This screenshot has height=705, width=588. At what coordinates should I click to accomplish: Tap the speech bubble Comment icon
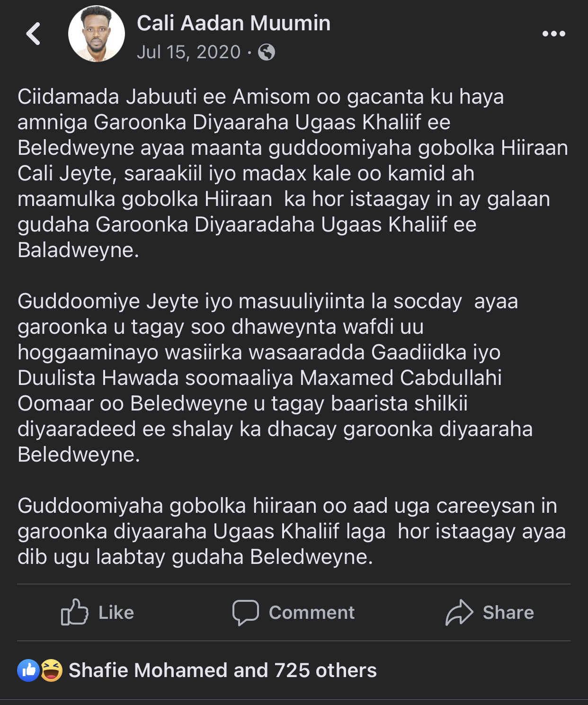click(x=246, y=613)
